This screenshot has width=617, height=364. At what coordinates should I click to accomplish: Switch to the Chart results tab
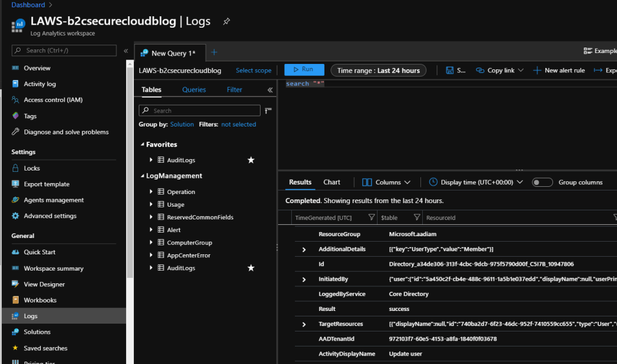tap(332, 182)
